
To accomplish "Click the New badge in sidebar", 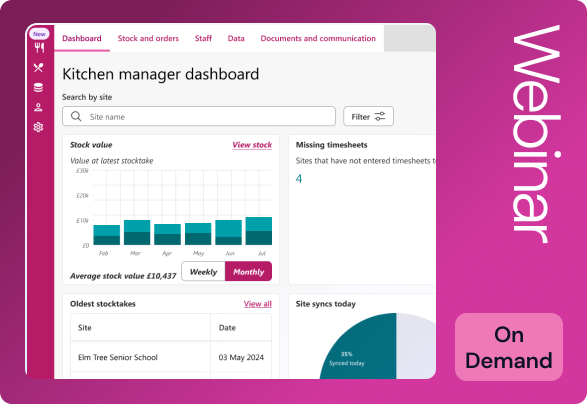I will click(39, 34).
